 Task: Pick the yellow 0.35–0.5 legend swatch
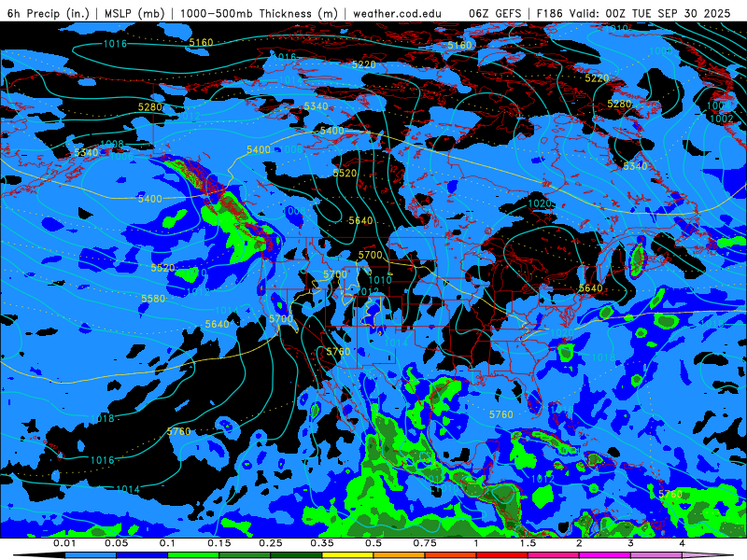point(347,555)
